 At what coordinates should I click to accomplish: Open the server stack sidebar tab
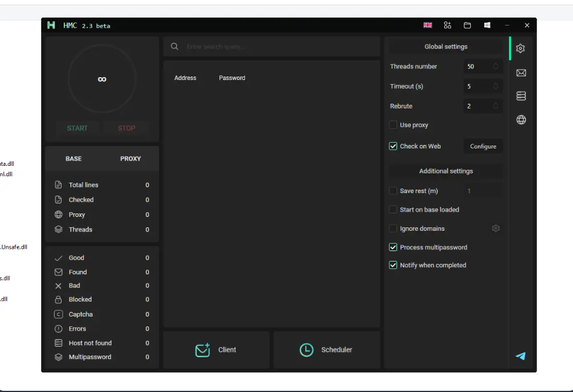click(521, 96)
